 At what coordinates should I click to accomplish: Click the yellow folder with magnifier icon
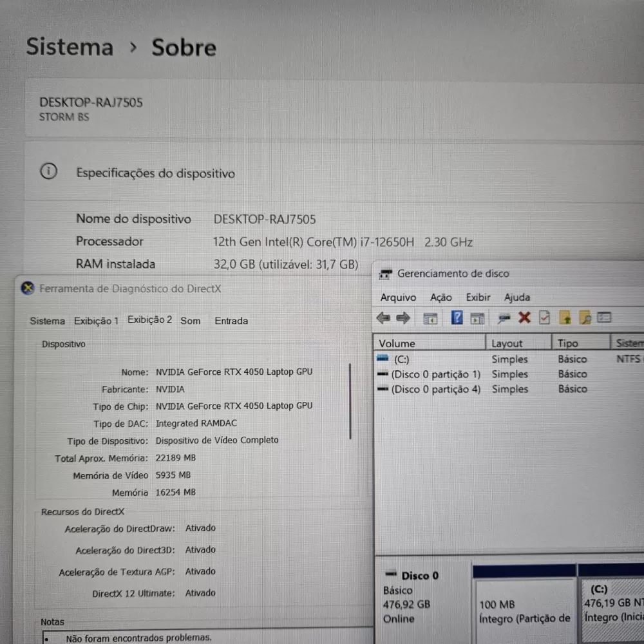(x=585, y=318)
